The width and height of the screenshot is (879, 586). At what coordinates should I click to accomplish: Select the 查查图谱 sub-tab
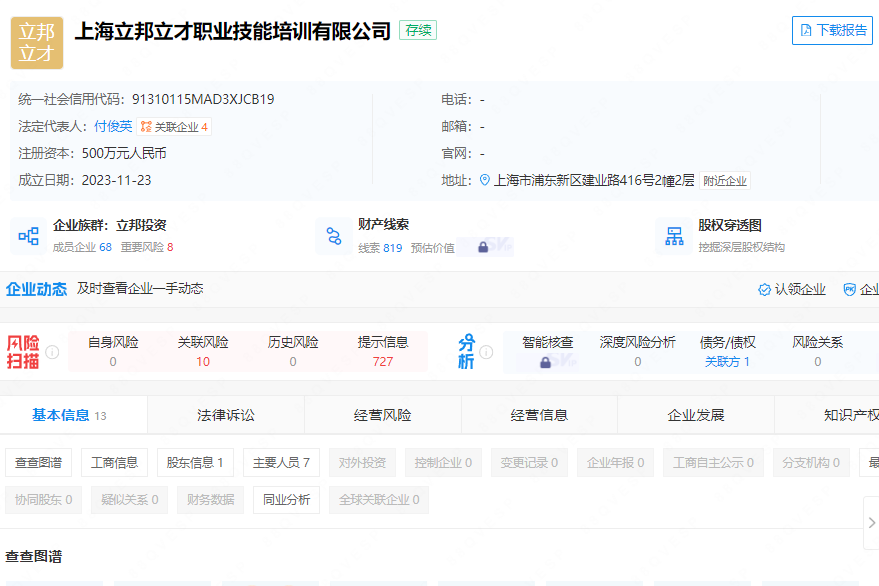39,463
